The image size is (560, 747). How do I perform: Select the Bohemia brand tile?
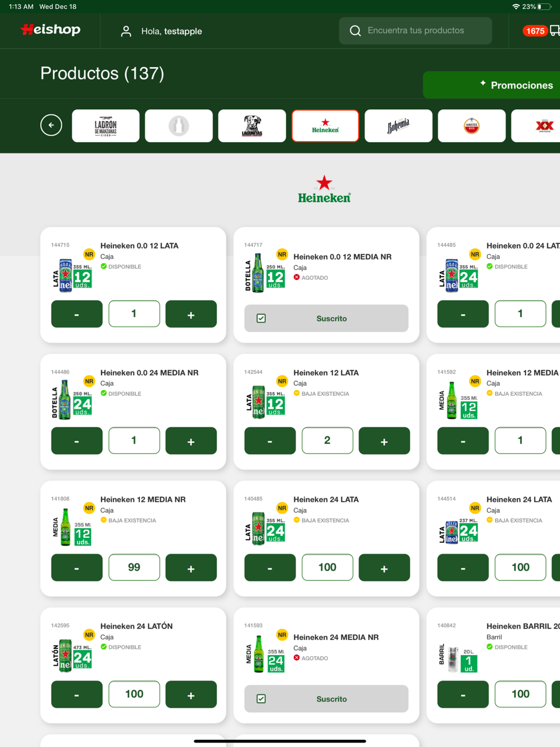398,126
